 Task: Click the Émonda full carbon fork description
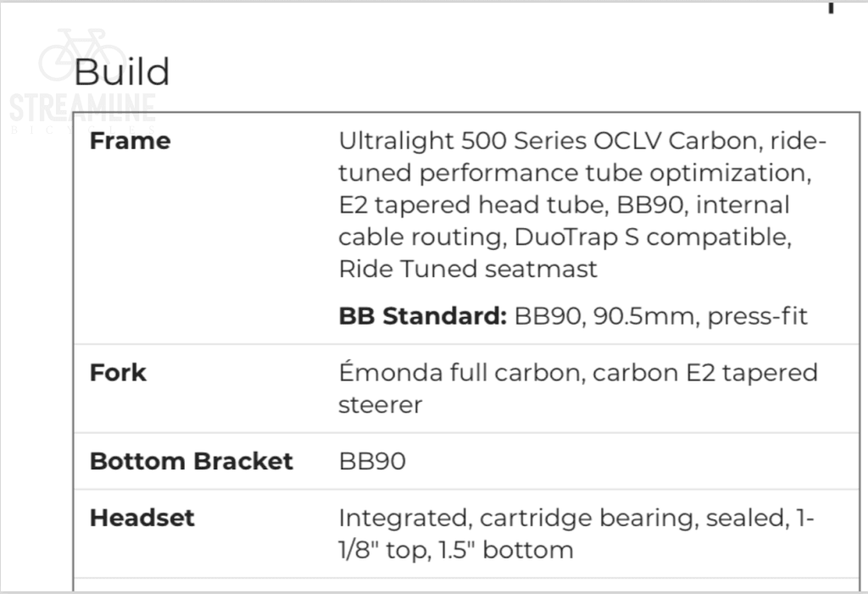577,373
